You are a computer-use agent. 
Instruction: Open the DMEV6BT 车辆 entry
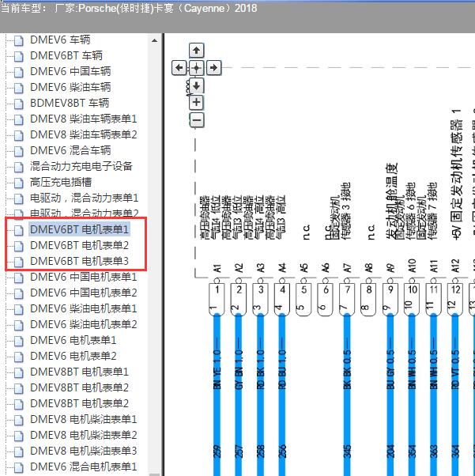(66, 55)
